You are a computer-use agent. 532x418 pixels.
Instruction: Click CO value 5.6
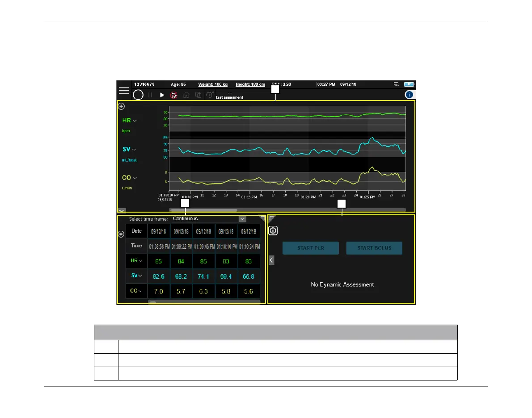249,292
